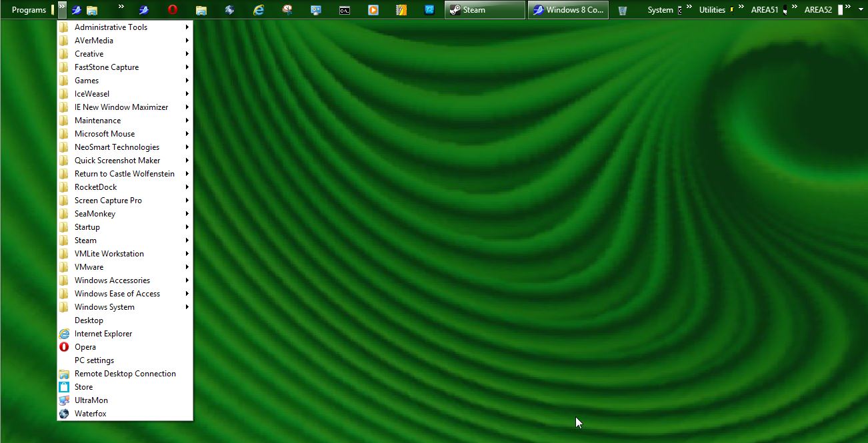Switch to the Windows 8 Co... taskbar window
The height and width of the screenshot is (443, 868).
[x=568, y=10]
